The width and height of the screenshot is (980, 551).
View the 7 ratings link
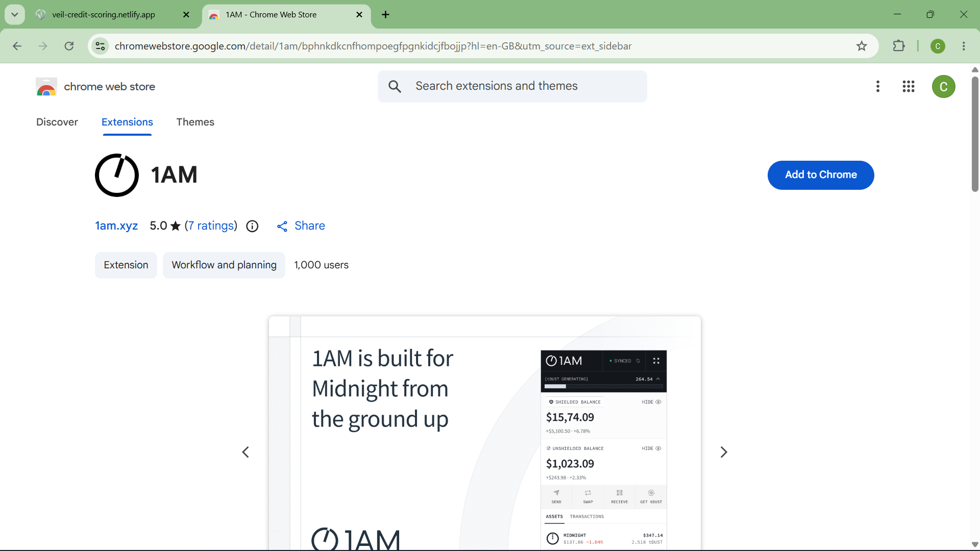pos(211,226)
